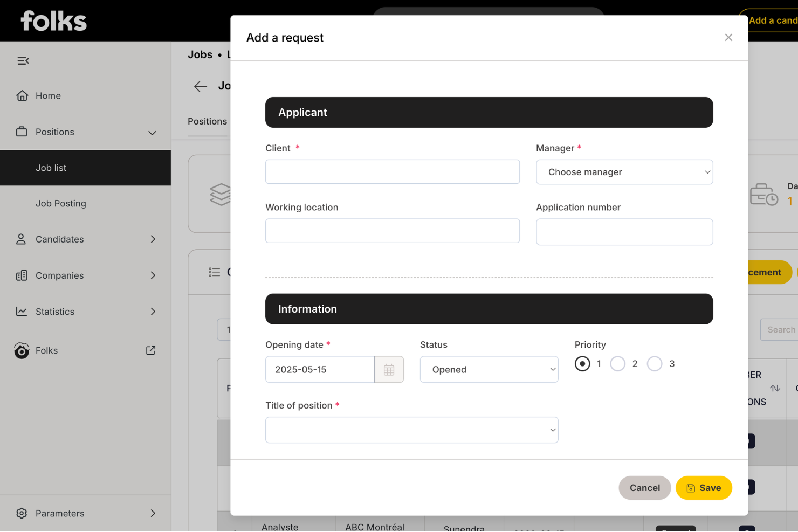Collapse the sidebar menu icon

[23, 61]
